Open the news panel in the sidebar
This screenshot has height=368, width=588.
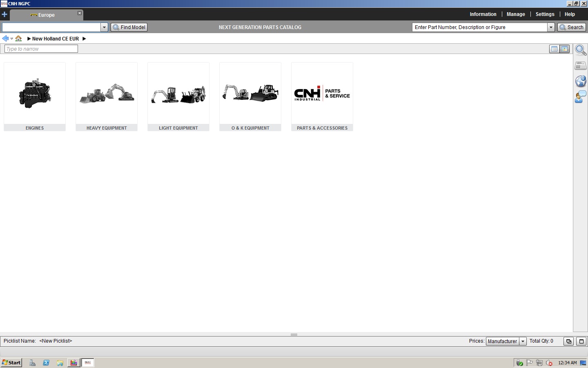coord(581,65)
